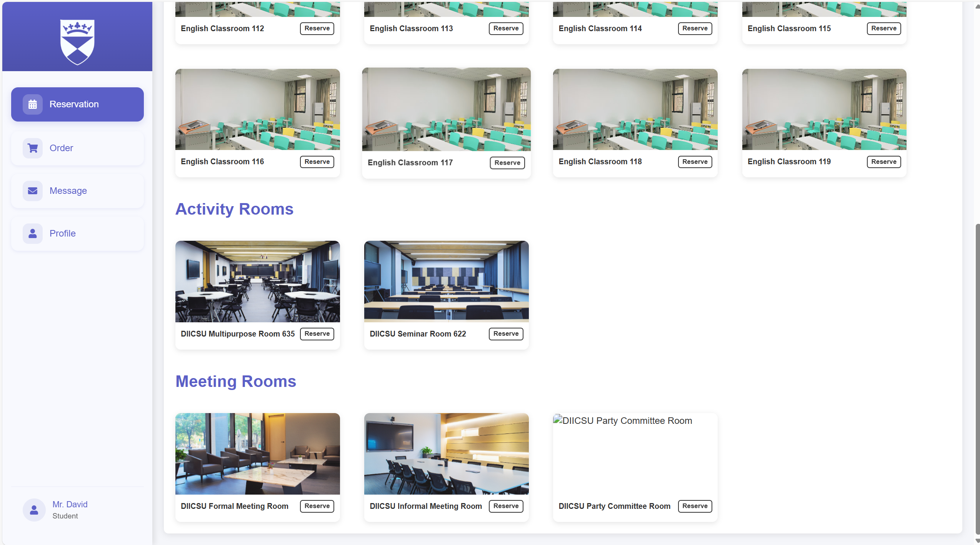Select the calendar icon beside Reservation
Viewport: 980px width, 545px height.
click(x=33, y=104)
